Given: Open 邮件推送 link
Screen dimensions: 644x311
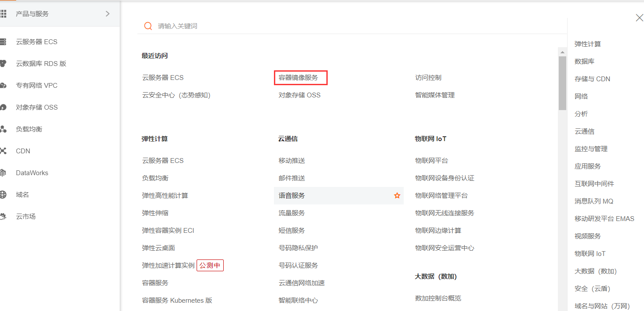Looking at the screenshot, I should (292, 178).
